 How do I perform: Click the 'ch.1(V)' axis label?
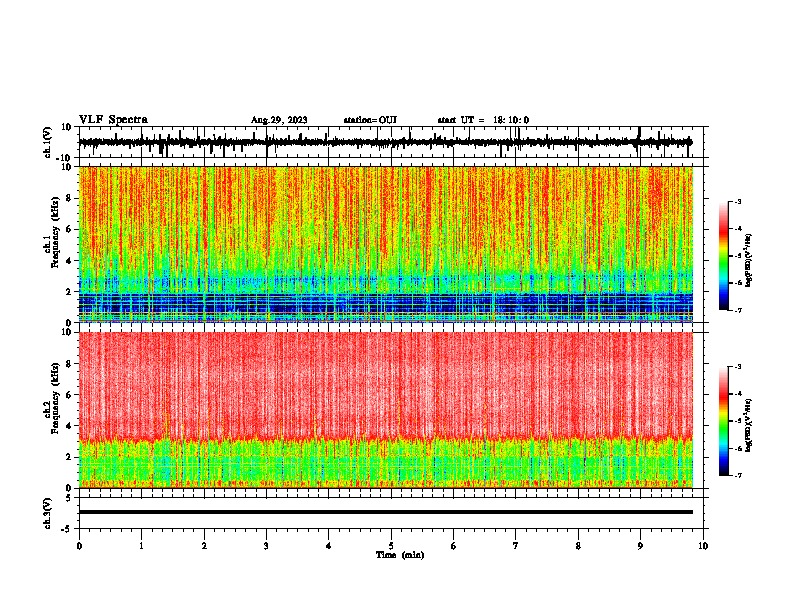point(49,142)
